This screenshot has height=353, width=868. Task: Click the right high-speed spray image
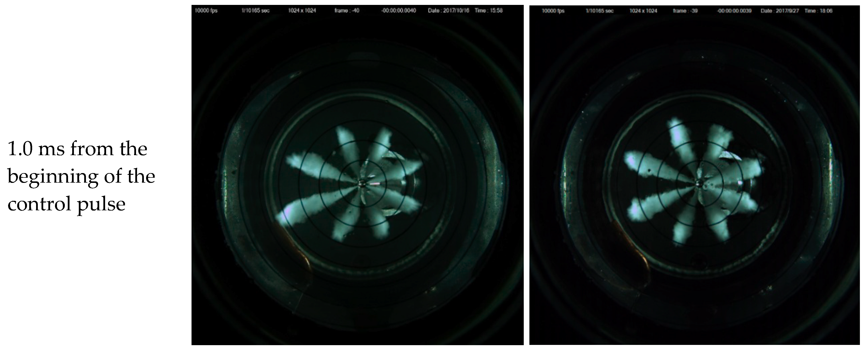[696, 175]
